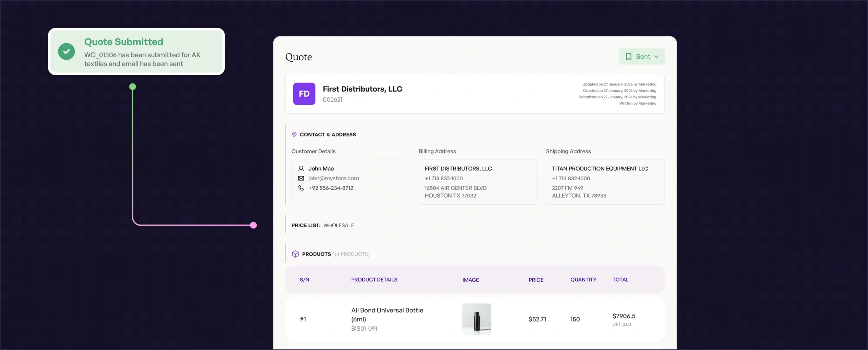868x350 pixels.
Task: Click the john@mystore.com email link
Action: point(333,178)
